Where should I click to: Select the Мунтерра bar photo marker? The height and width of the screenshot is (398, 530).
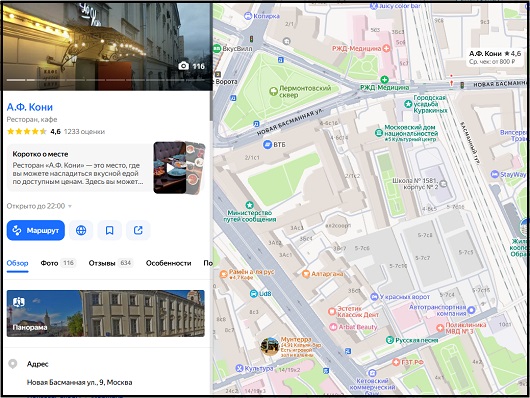[269, 347]
